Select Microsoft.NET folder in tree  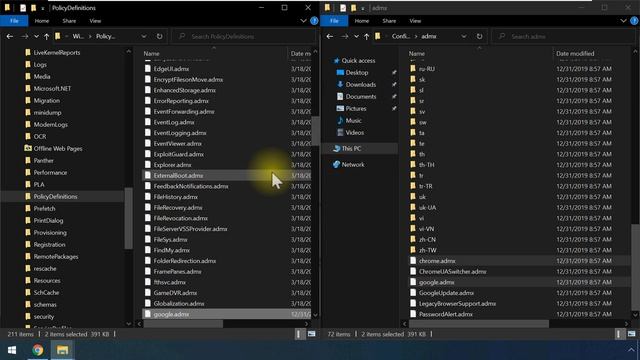pyautogui.click(x=52, y=89)
